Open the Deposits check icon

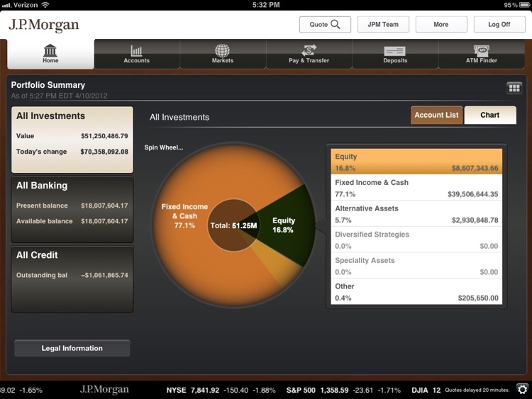[x=395, y=51]
